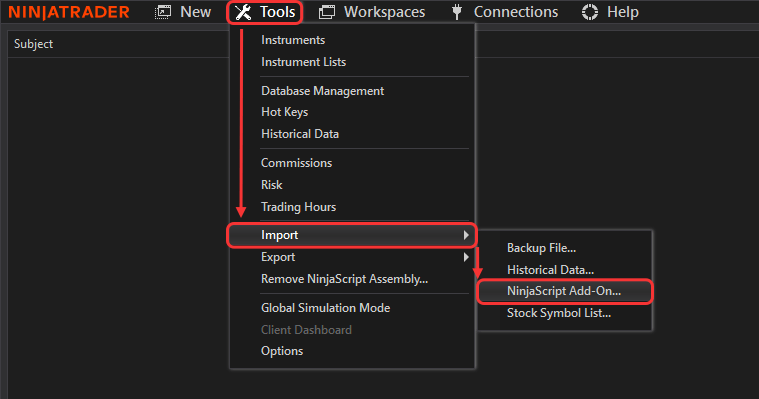The image size is (759, 399).
Task: Click the New menu window icon
Action: 163,12
